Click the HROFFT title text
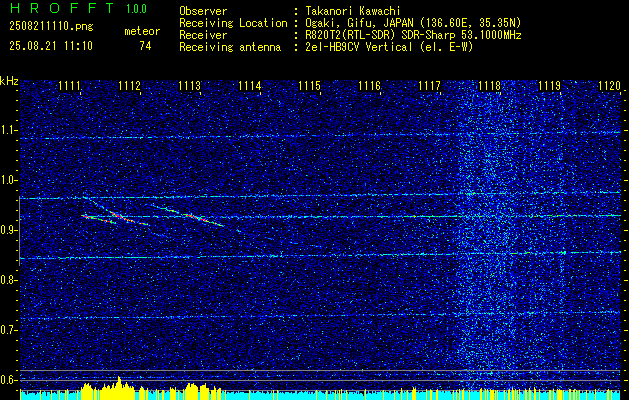Screen dimensions: 629x400 (62, 8)
